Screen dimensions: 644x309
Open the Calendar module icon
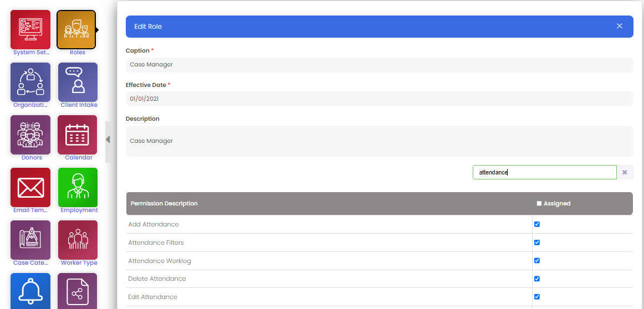point(78,135)
